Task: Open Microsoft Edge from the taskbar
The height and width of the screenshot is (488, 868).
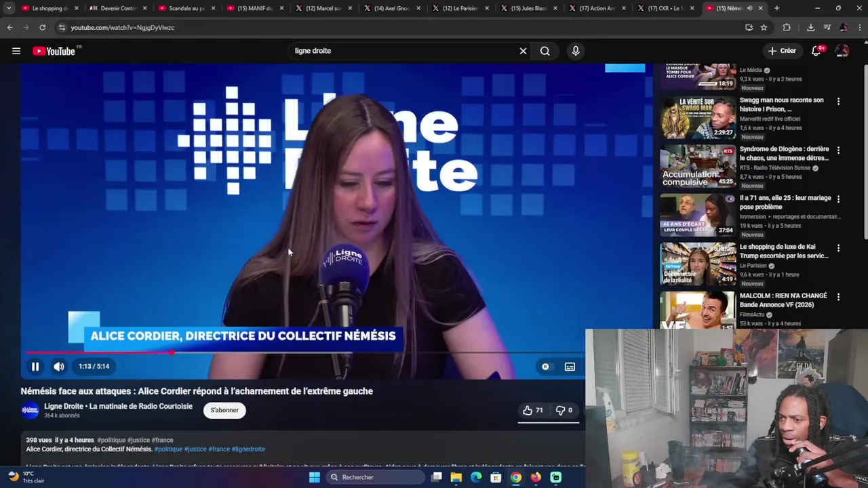Action: [x=476, y=477]
